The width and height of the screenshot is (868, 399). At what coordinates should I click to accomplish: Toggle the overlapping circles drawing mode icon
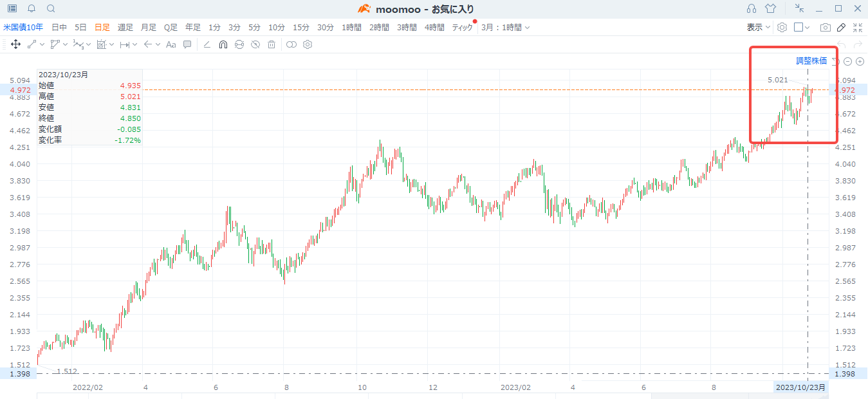point(291,44)
